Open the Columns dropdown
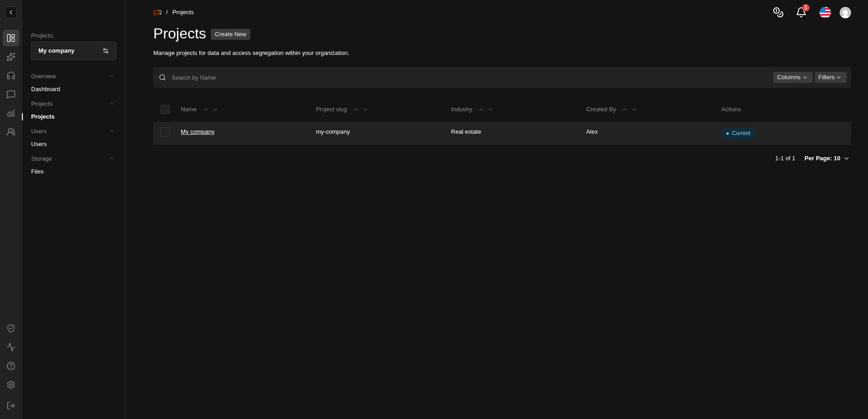Viewport: 868px width, 419px height. (793, 77)
